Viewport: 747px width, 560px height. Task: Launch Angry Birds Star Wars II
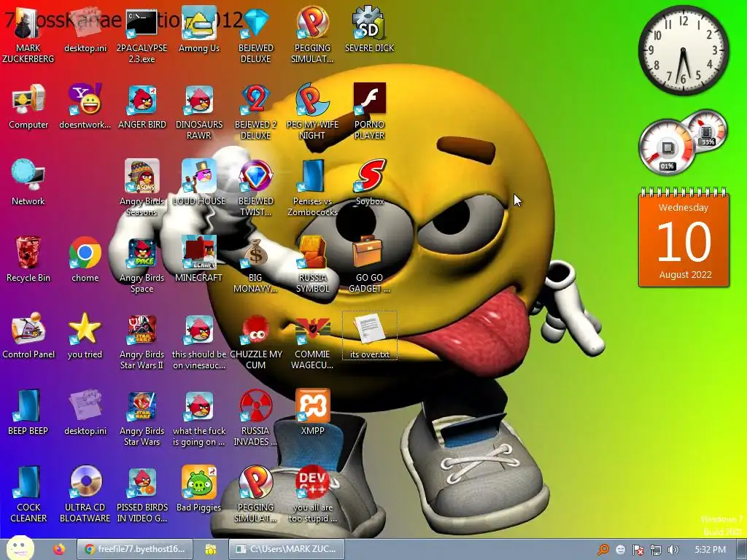[x=142, y=342]
